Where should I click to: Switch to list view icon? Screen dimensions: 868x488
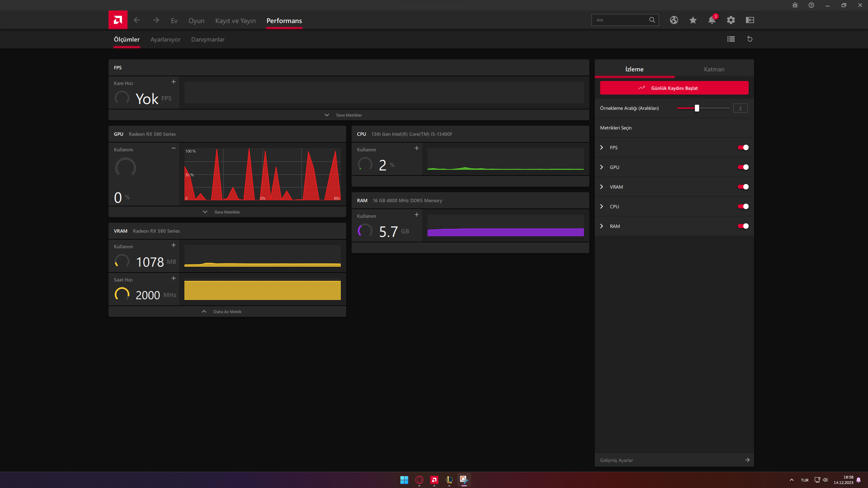(731, 39)
